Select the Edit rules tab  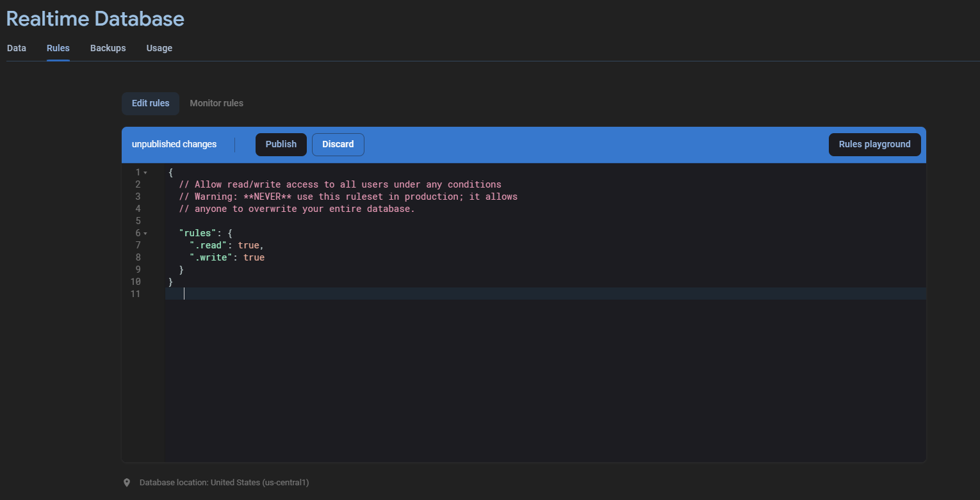151,103
